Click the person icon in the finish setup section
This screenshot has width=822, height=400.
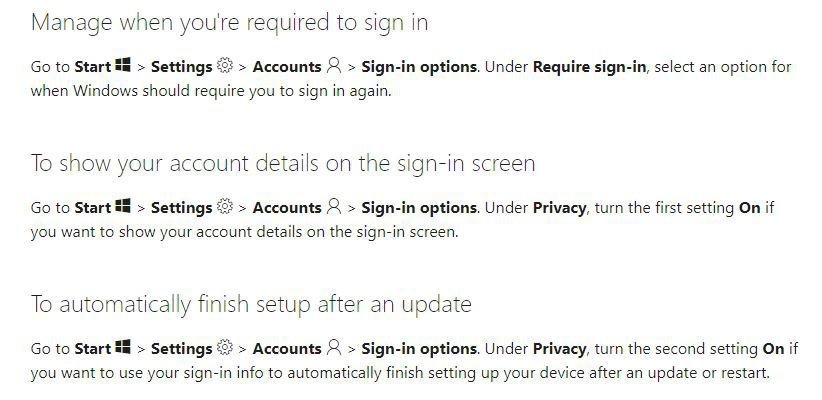click(333, 348)
